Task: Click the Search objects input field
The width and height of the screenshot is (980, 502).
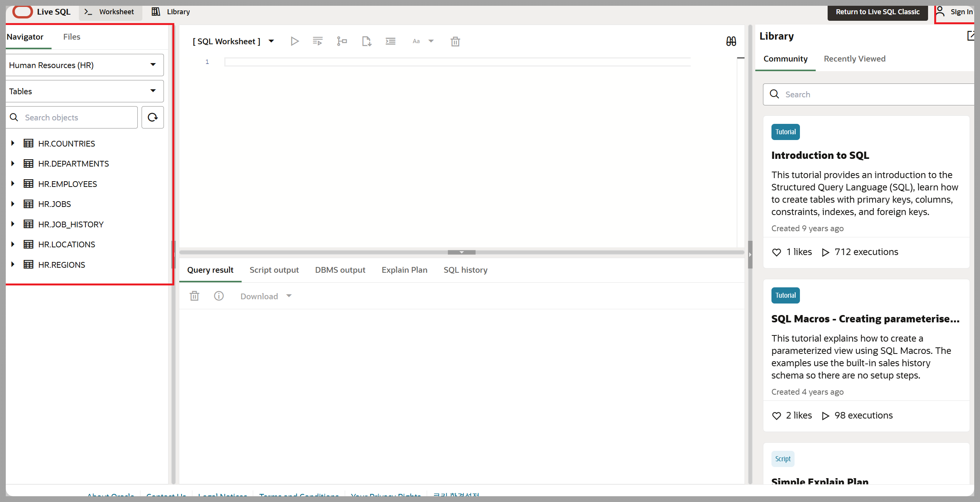Action: [x=72, y=117]
